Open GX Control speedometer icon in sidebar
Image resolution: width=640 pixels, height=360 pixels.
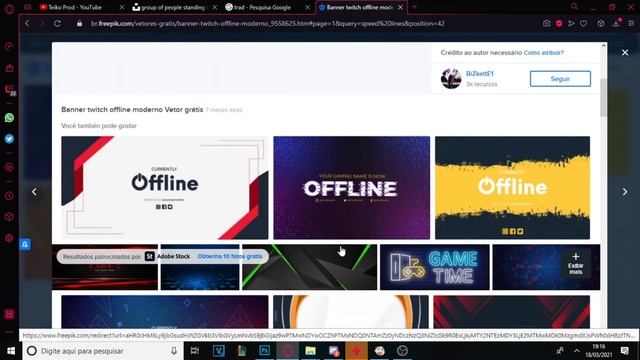pyautogui.click(x=9, y=47)
